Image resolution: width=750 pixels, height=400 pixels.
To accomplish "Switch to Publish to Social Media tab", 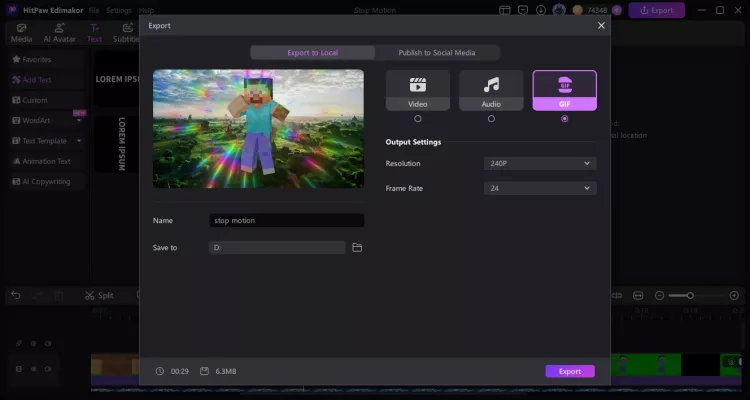I will click(x=437, y=53).
